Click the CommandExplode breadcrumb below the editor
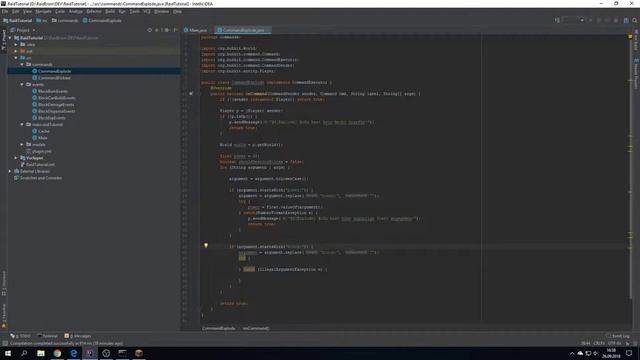Screen dimensions: 640x360 218,328
